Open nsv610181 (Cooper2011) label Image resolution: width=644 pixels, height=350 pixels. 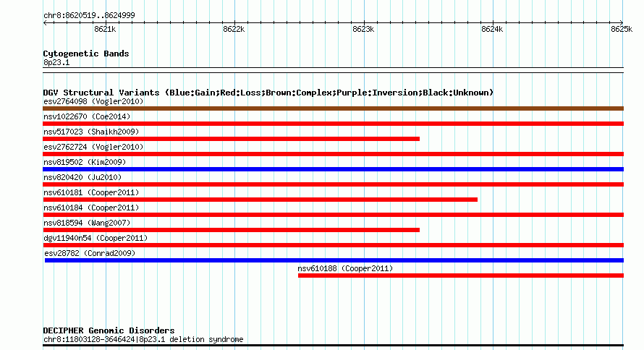coord(91,192)
